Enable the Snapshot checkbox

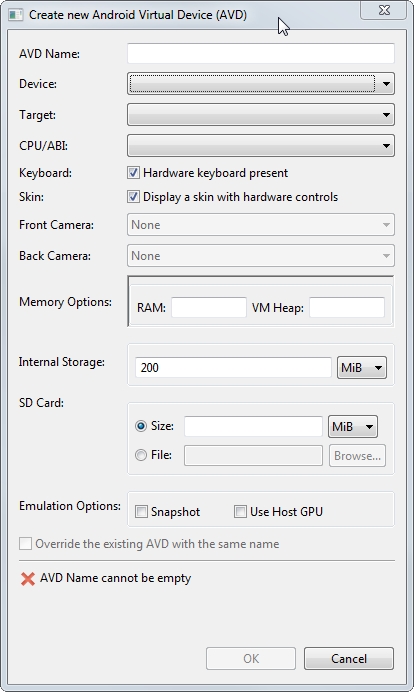click(x=141, y=512)
